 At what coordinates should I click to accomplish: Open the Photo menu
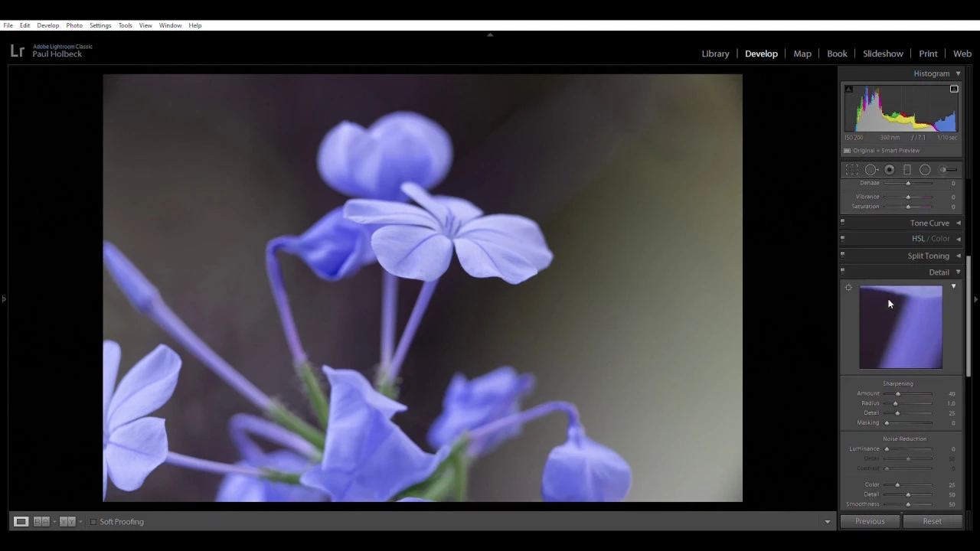(74, 25)
